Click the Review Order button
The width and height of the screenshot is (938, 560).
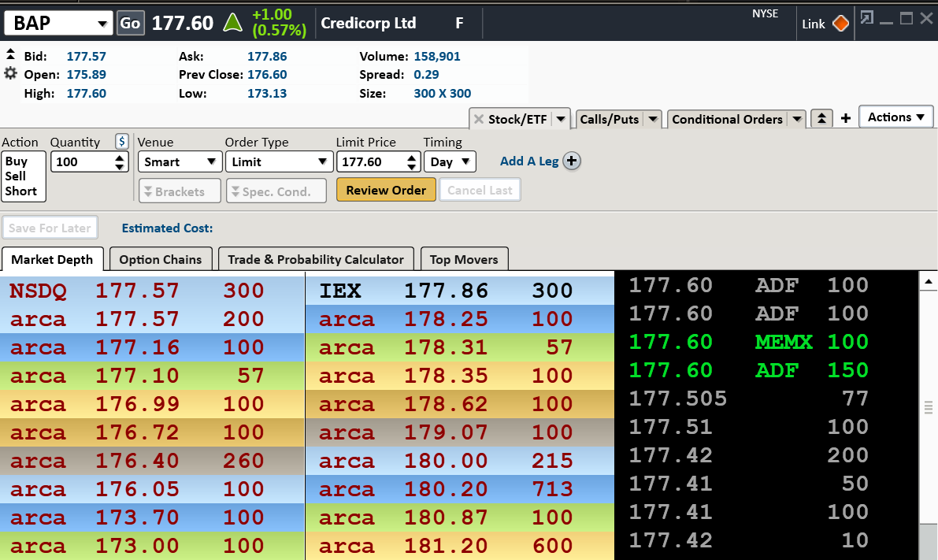(386, 191)
